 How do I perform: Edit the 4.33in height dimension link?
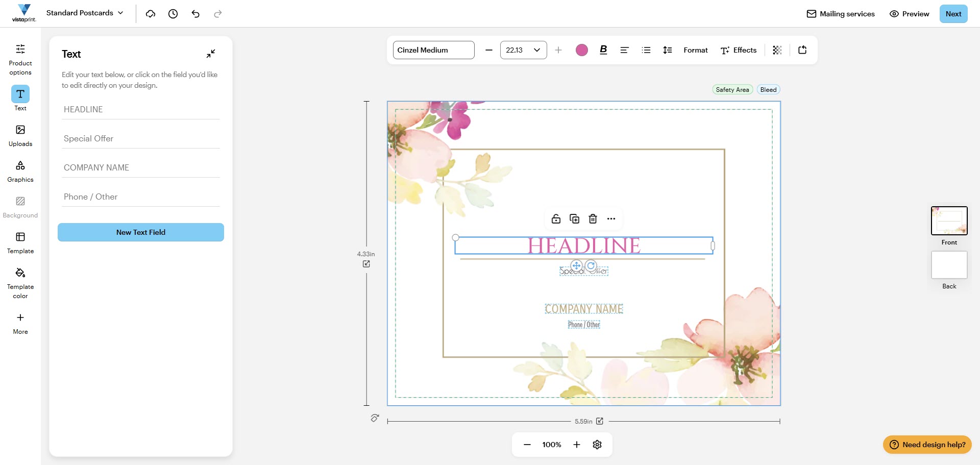point(366,264)
